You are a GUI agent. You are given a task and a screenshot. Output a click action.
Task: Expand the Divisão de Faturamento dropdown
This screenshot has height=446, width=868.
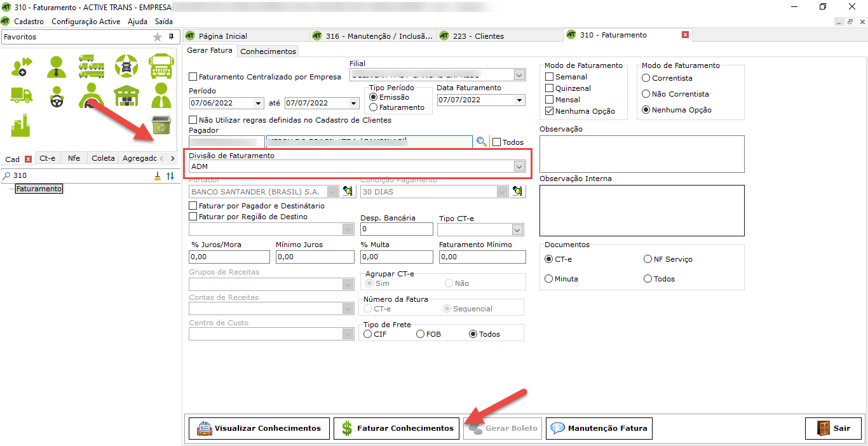click(519, 166)
